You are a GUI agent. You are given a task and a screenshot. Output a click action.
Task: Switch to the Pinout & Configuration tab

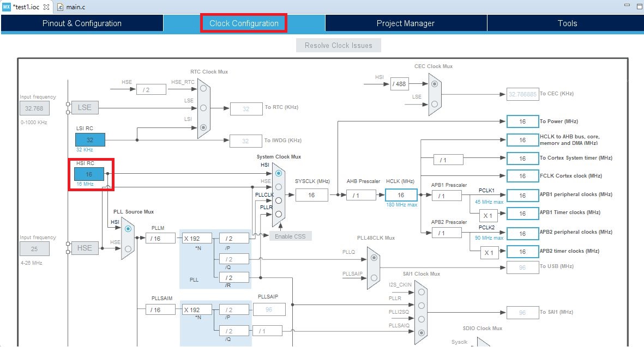coord(82,23)
